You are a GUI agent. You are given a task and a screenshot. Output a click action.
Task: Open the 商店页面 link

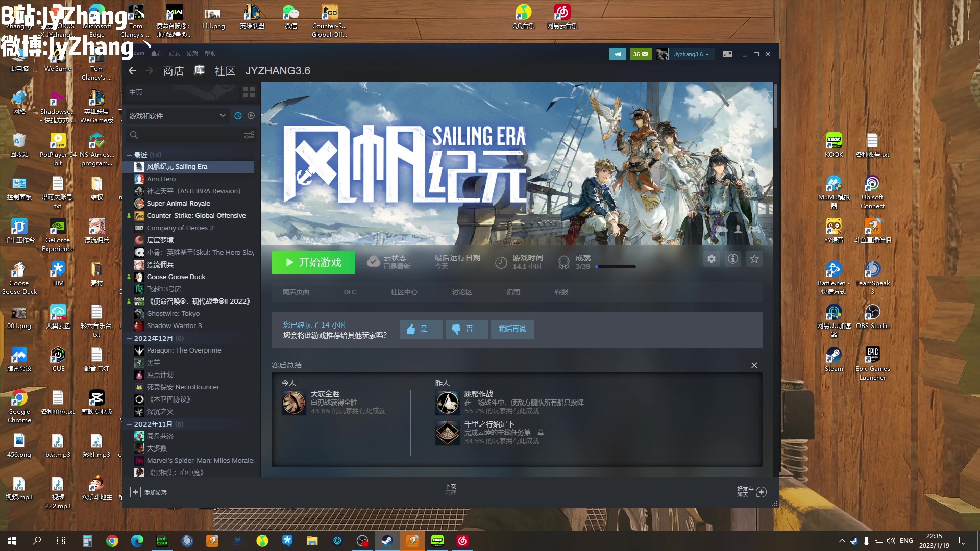point(296,292)
